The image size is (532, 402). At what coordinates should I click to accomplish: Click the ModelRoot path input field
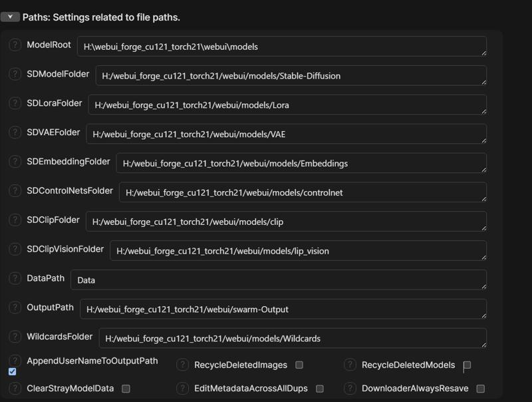[x=282, y=47]
